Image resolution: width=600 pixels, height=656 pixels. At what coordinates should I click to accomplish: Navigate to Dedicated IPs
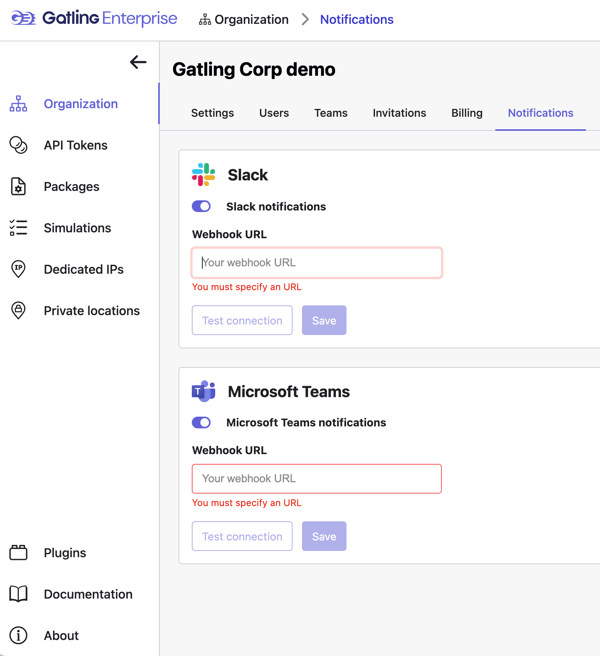coord(84,269)
